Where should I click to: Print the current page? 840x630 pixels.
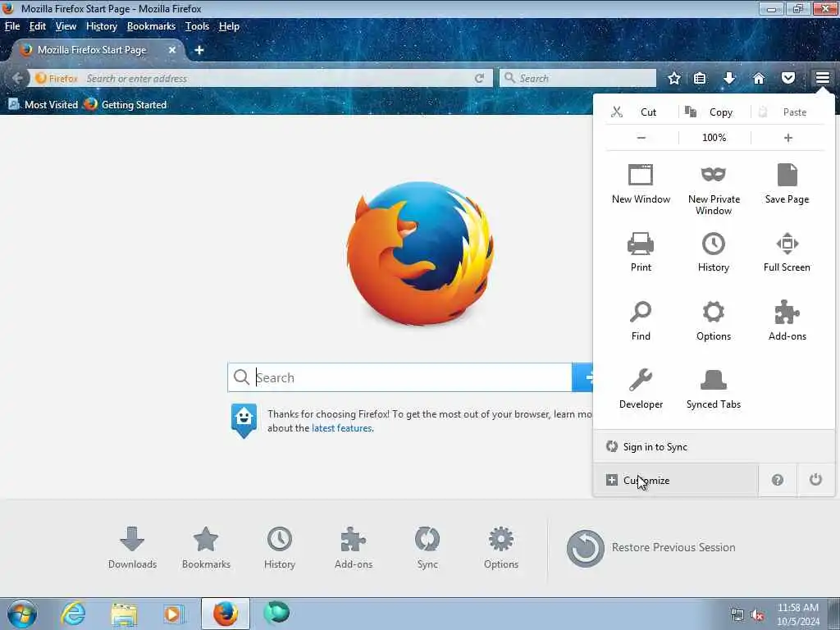(641, 253)
